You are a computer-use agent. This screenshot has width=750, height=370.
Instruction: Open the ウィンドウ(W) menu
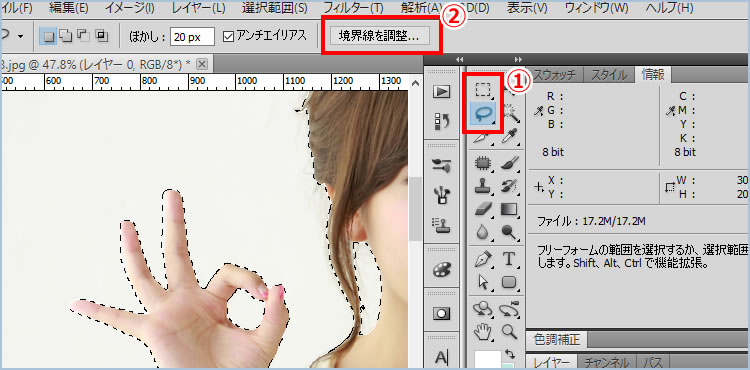pyautogui.click(x=596, y=7)
